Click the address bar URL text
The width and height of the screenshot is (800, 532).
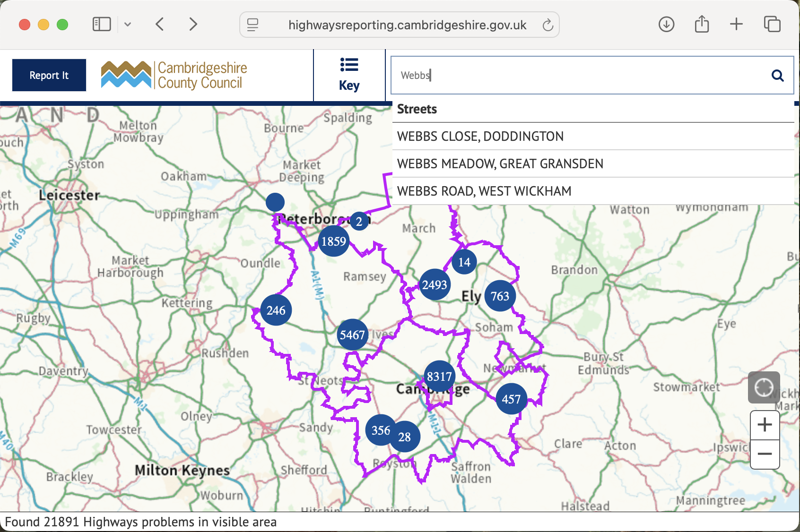click(x=408, y=25)
